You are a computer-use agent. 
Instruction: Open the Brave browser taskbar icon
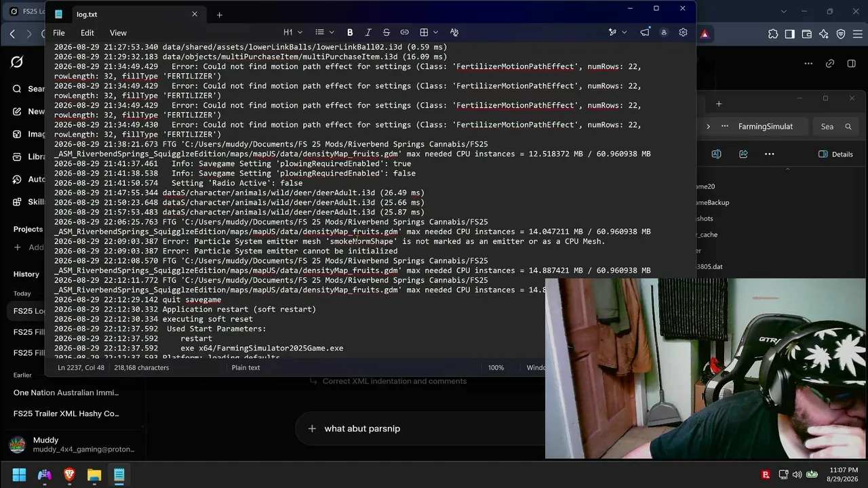coord(69,474)
